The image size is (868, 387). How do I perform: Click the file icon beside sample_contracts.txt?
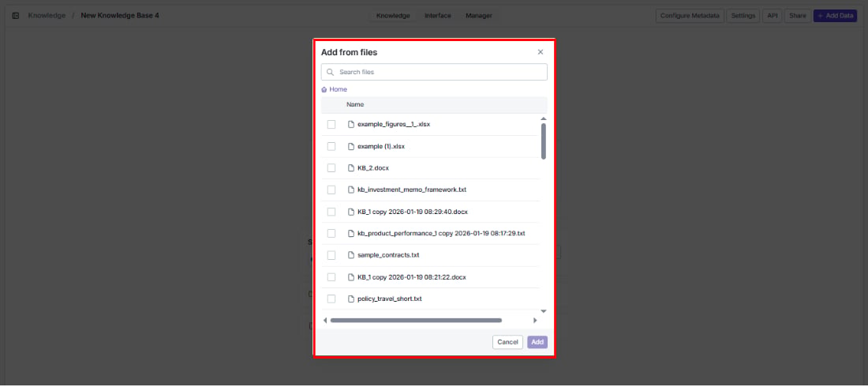[350, 255]
